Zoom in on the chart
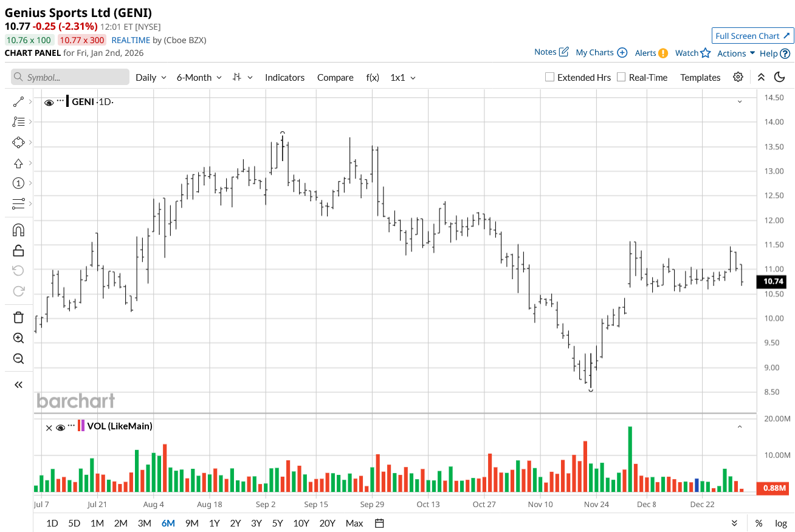795x532 pixels. pyautogui.click(x=18, y=338)
